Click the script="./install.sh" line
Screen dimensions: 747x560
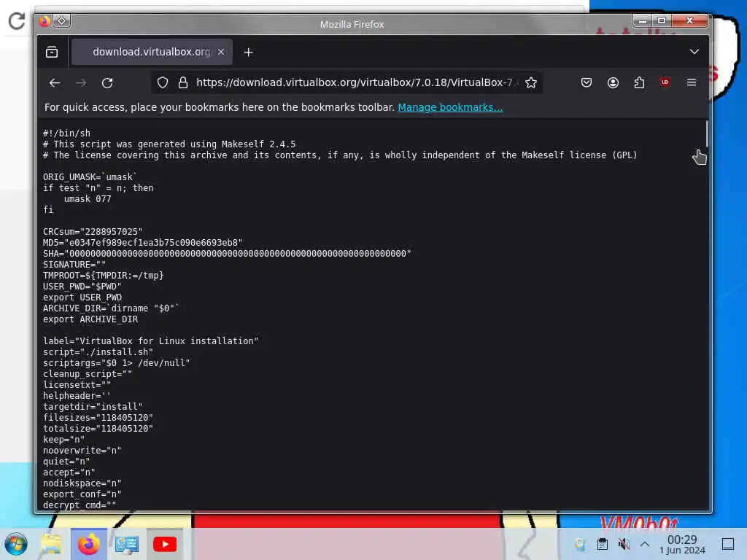point(98,352)
